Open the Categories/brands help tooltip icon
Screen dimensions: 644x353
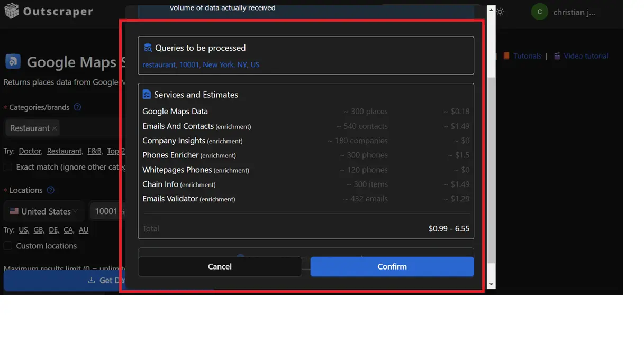[77, 107]
